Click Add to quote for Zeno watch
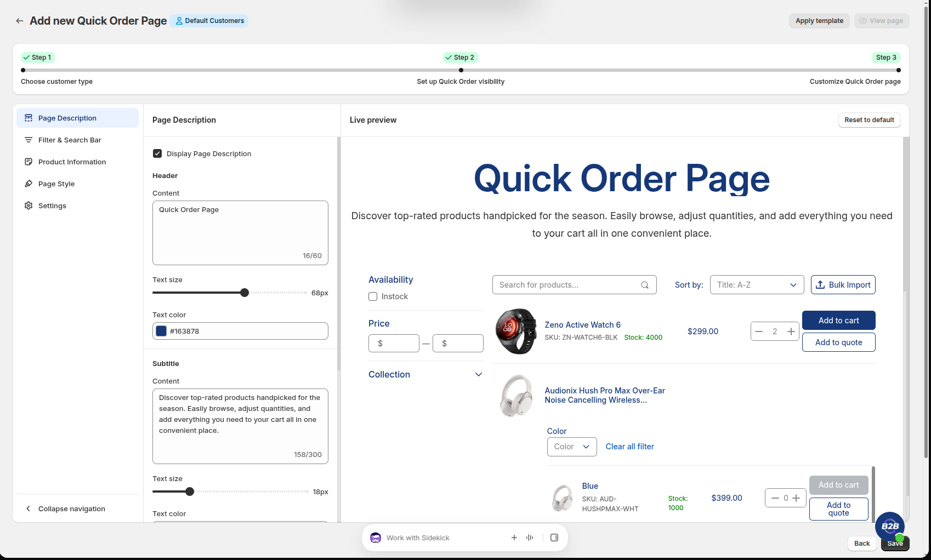 (x=838, y=342)
